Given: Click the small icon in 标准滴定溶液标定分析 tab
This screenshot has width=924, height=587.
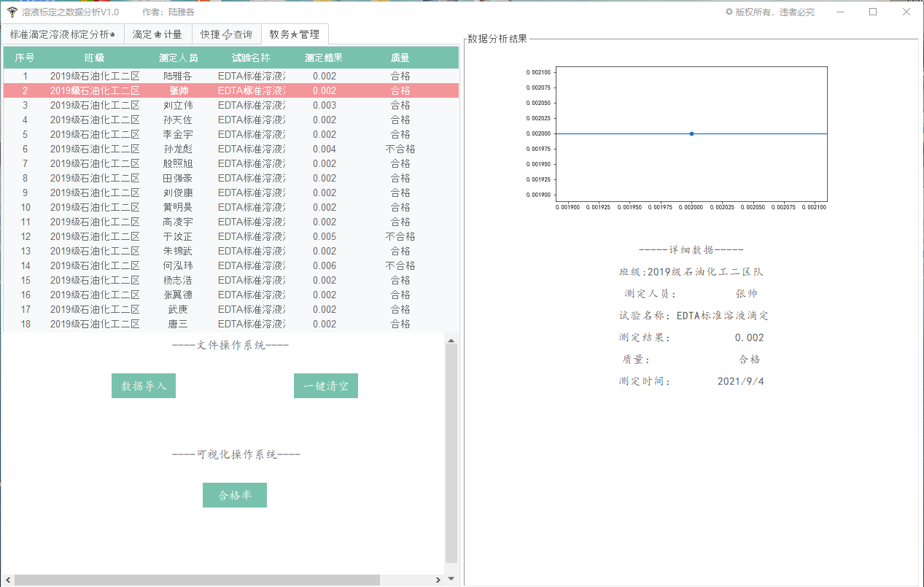Looking at the screenshot, I should tap(112, 34).
